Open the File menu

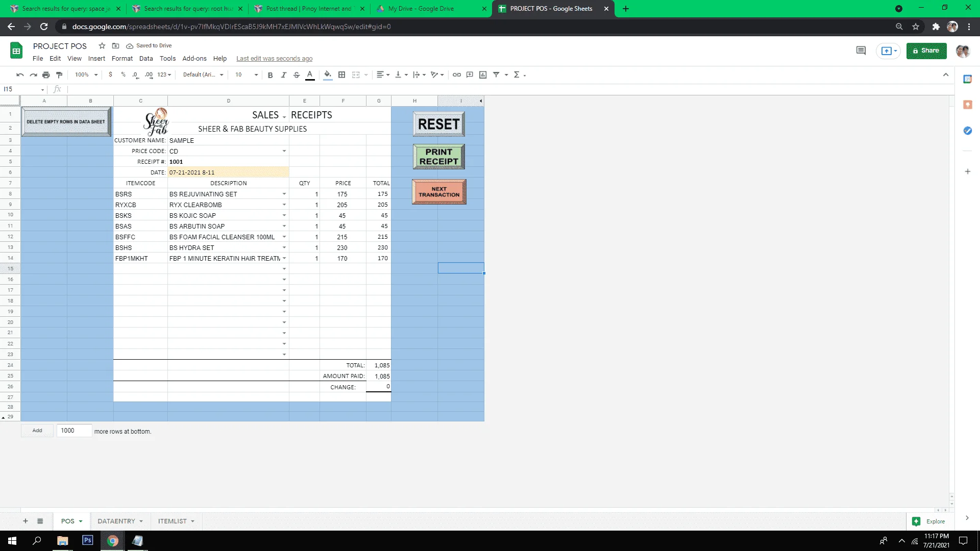click(x=38, y=58)
